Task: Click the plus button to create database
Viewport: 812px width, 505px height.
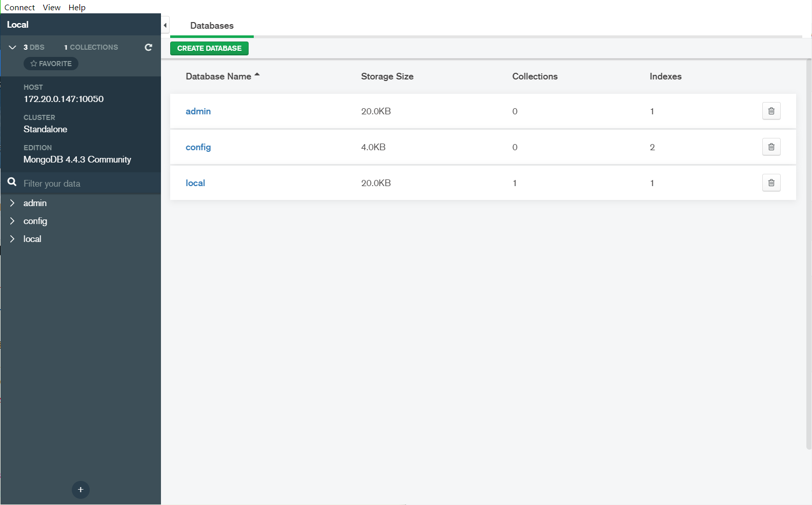Action: click(x=80, y=490)
